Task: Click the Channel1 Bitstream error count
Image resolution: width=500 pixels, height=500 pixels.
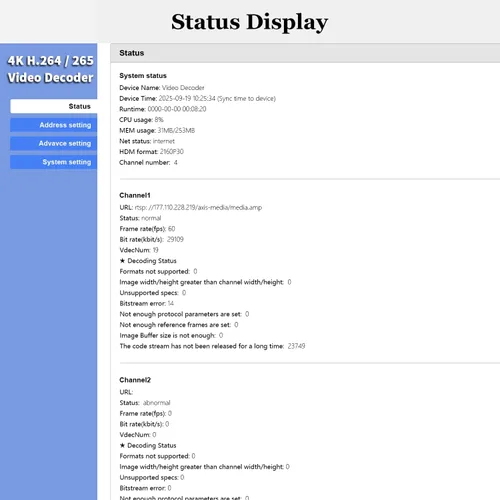Action: [171, 303]
